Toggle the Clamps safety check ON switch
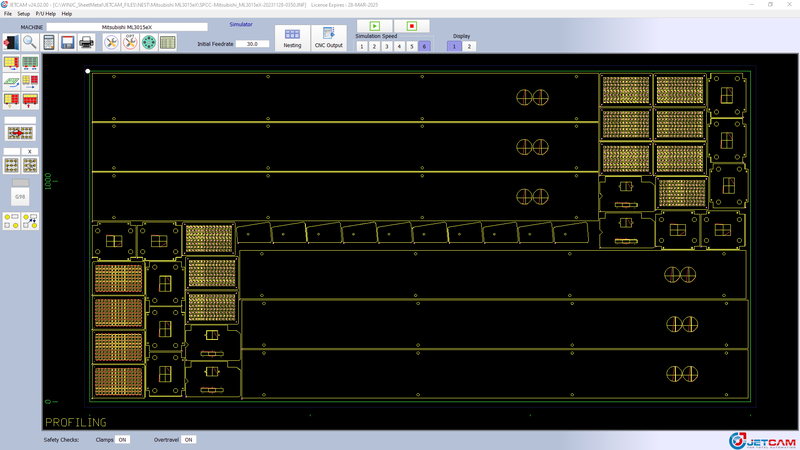Screen dimensions: 800x450 122,440
